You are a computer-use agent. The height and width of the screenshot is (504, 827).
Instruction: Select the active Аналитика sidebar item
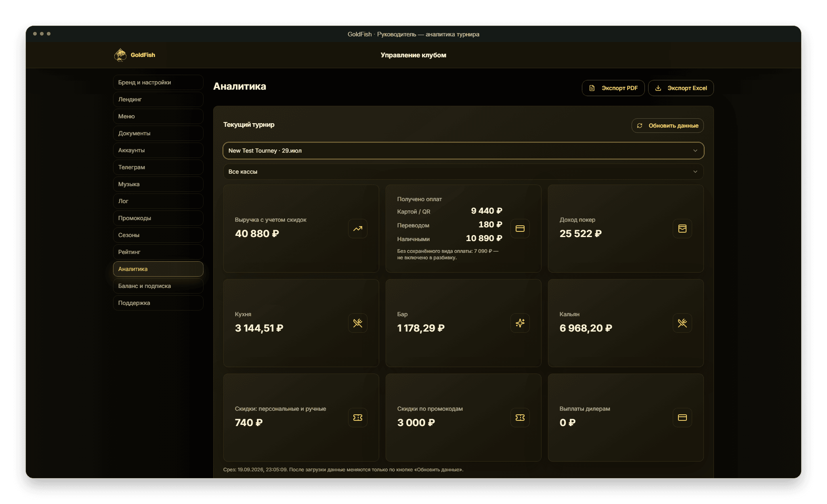(x=158, y=269)
